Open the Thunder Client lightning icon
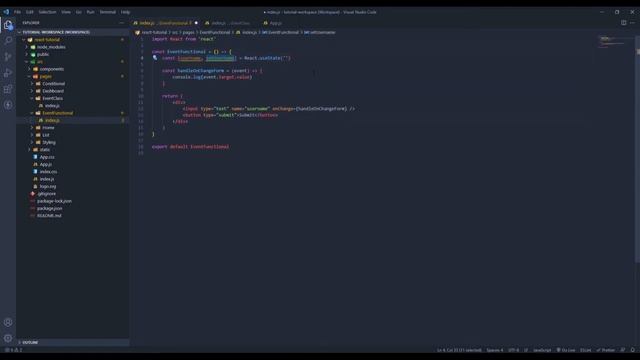Viewport: 640px width, 360px height. tap(8, 105)
